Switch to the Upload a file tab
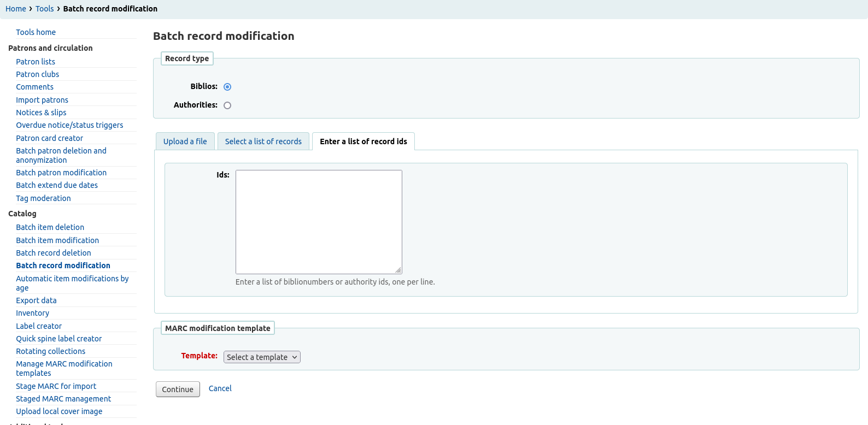This screenshot has width=868, height=425. point(185,141)
